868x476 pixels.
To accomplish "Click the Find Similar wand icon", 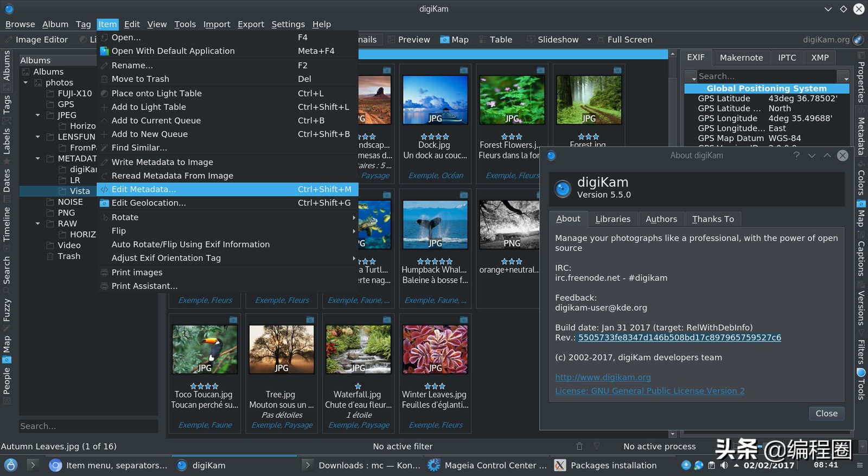I will click(x=104, y=147).
